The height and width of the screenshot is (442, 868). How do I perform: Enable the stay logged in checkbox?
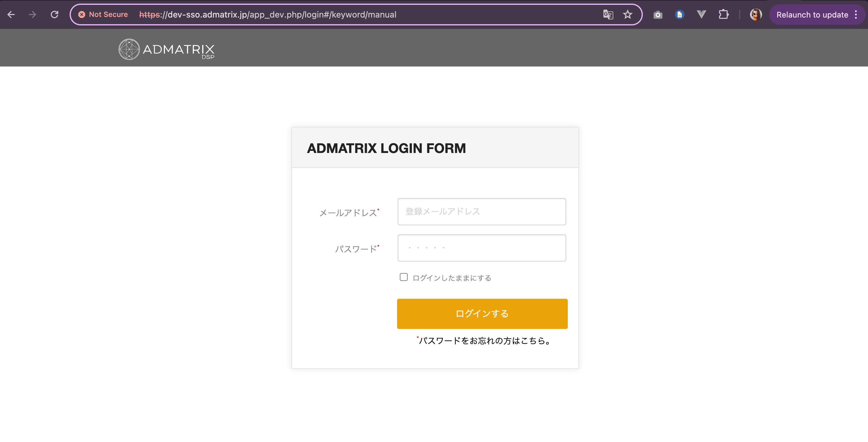tap(404, 277)
